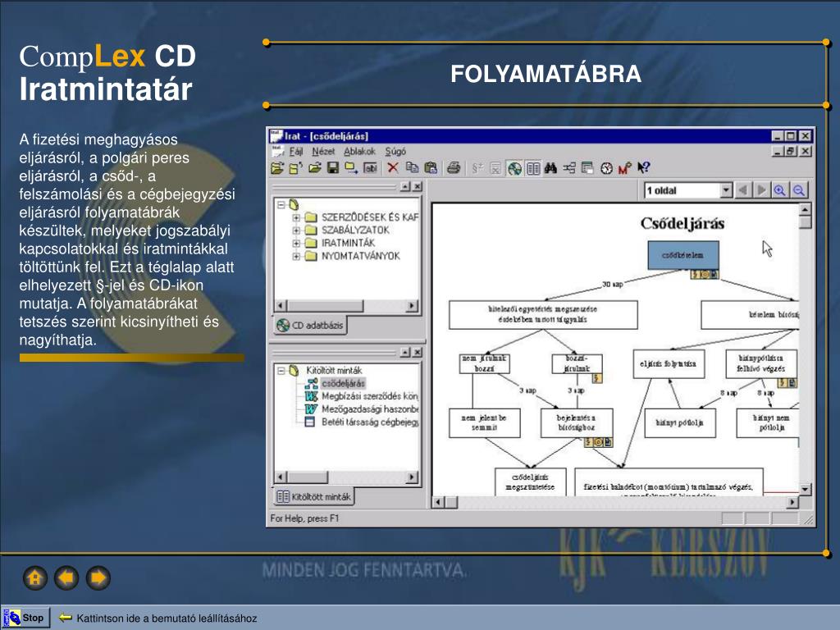Click the 'For Help, press F1' status text
This screenshot has width=840, height=630.
coord(304,518)
